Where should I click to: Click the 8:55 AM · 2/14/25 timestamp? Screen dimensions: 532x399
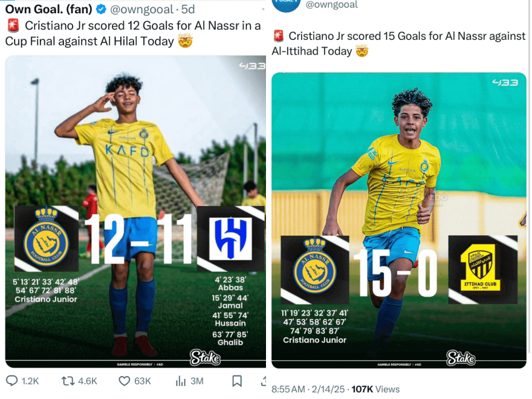pyautogui.click(x=308, y=389)
